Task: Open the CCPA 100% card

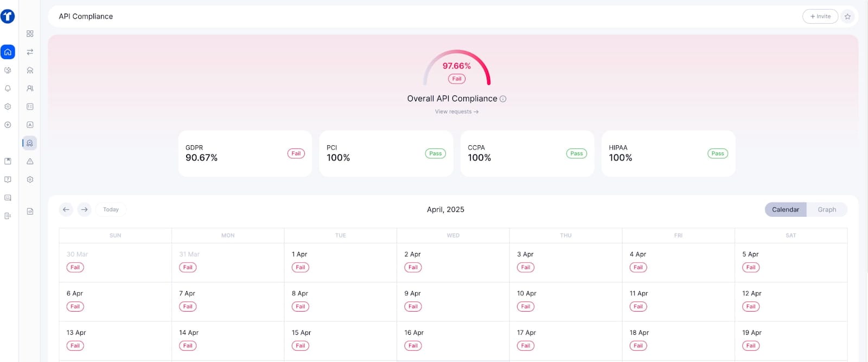Action: (527, 153)
